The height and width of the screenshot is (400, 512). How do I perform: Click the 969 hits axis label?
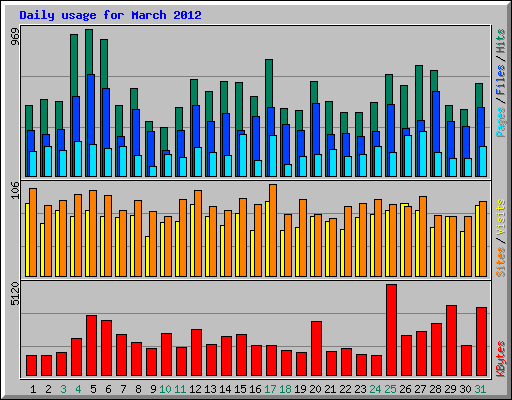15,36
